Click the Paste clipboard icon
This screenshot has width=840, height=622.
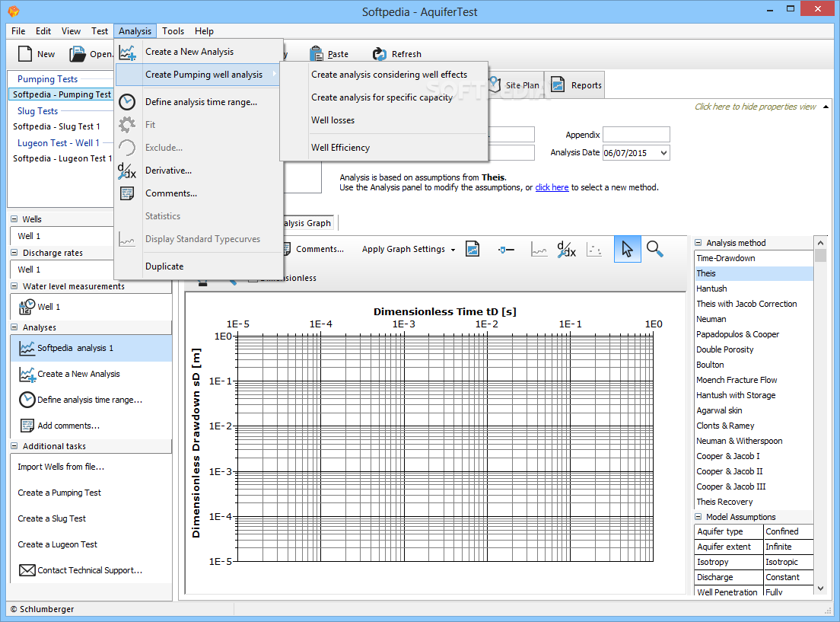click(x=317, y=53)
